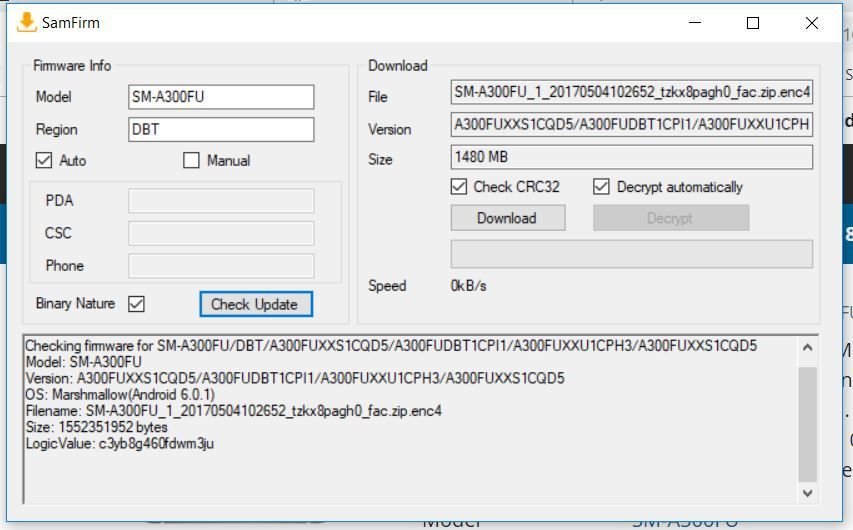Enable the Manual checkbox
853x530 pixels.
pos(191,161)
